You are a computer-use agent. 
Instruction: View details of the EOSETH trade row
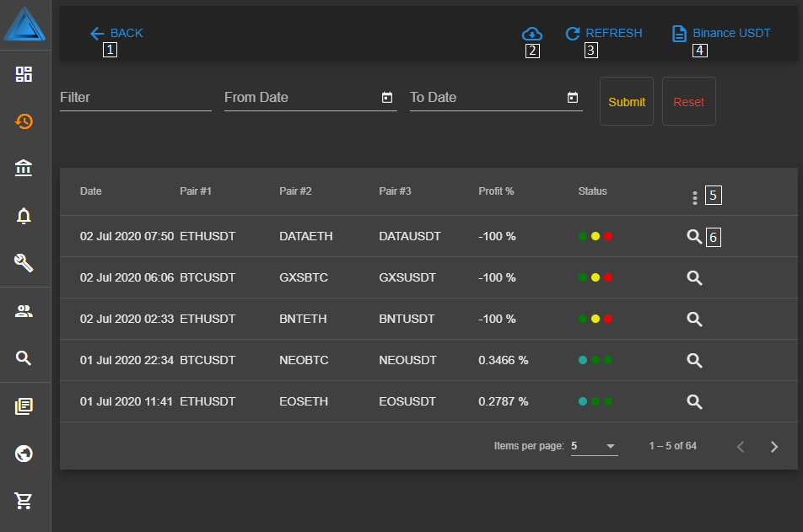[x=694, y=402]
